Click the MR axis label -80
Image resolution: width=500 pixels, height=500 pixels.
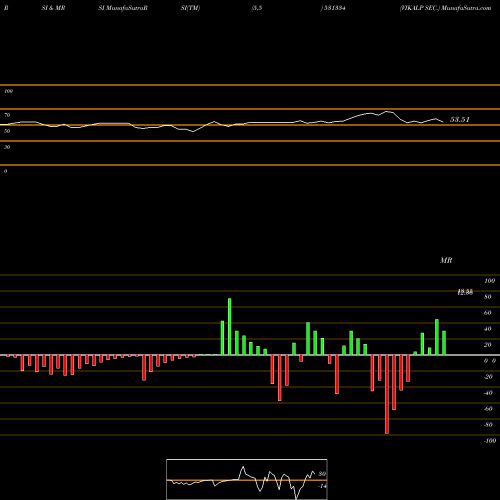(x=488, y=425)
